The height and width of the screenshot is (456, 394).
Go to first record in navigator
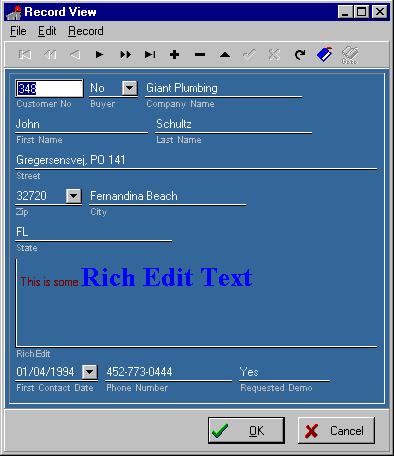(25, 54)
